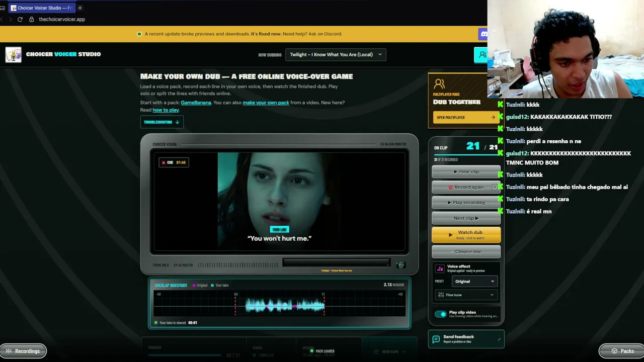Open the Packs panel
The height and width of the screenshot is (362, 644).
tap(621, 351)
